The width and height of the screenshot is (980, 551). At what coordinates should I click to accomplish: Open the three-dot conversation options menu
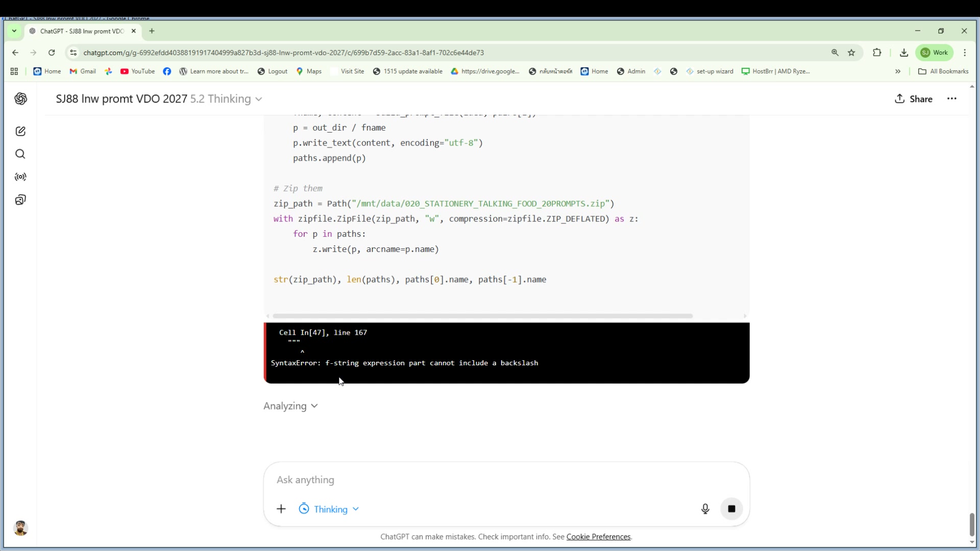pyautogui.click(x=952, y=98)
